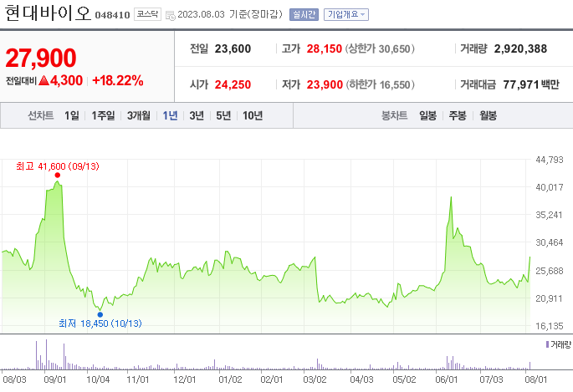573x392 pixels.
Task: Click the red 최고 high point marker
Action: (58, 176)
